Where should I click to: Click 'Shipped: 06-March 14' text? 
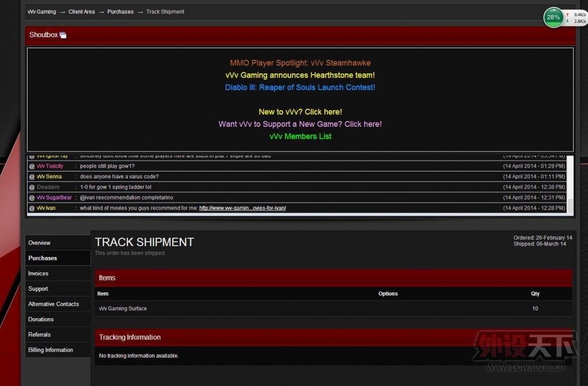click(540, 244)
